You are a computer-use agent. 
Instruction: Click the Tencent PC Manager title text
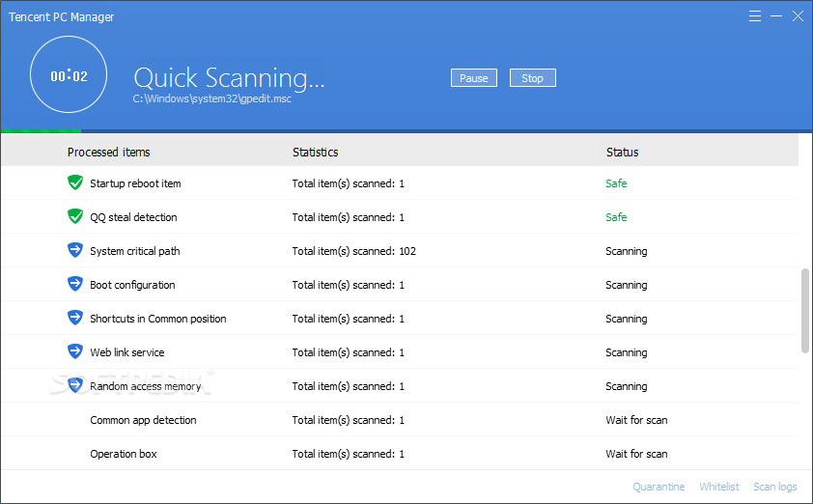click(x=61, y=16)
